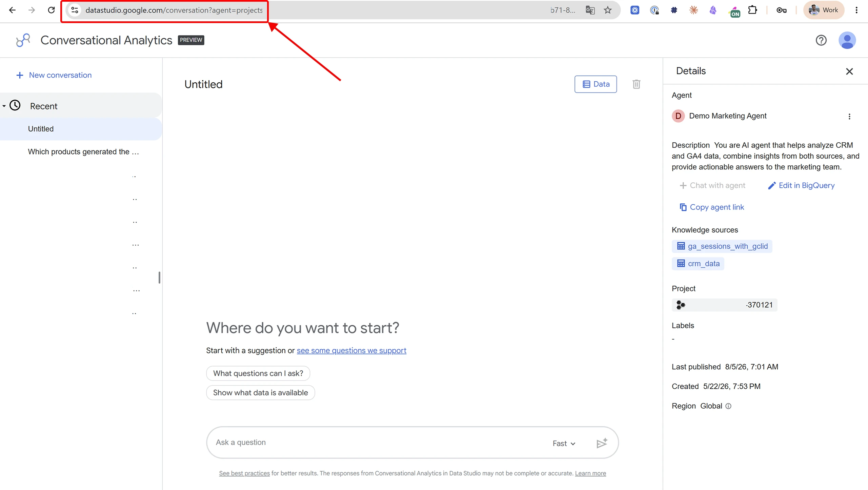The width and height of the screenshot is (868, 490).
Task: Open the Work browser profile button
Action: (x=824, y=10)
